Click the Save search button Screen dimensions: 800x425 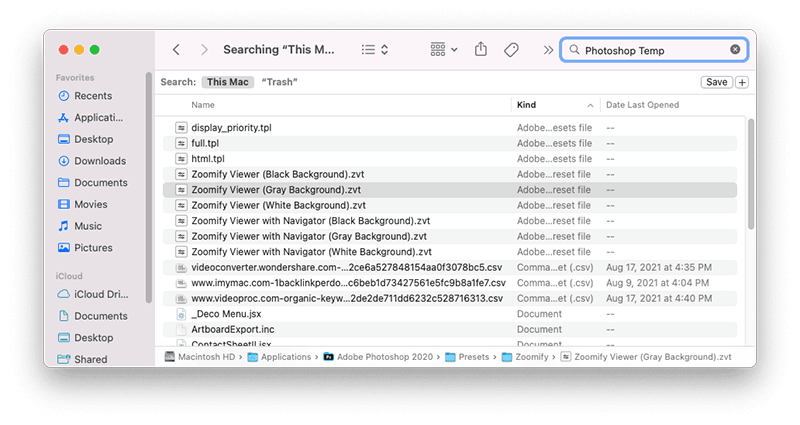pos(716,82)
